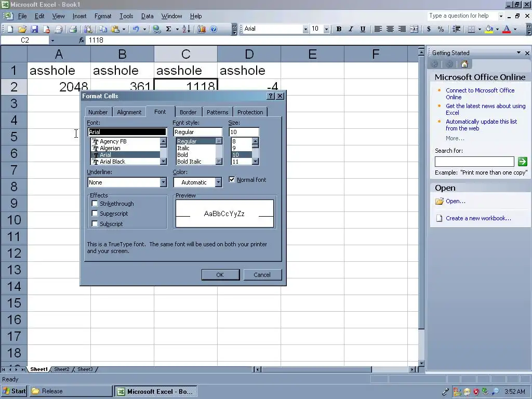Click the Fill Color paint bucket

(489, 29)
